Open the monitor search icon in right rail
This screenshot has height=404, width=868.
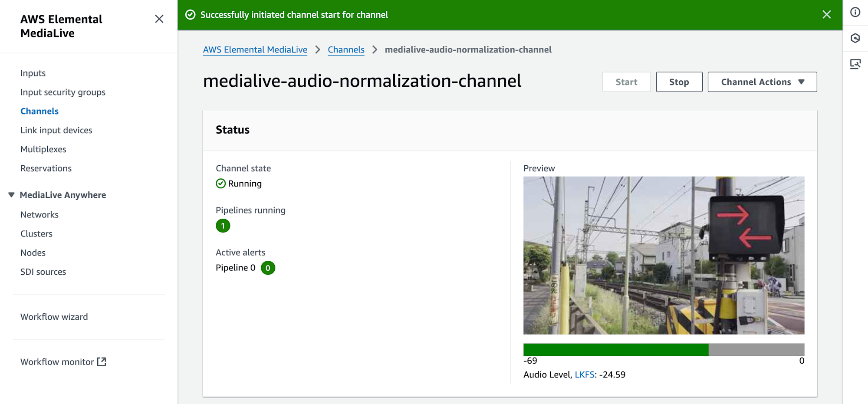click(x=855, y=64)
